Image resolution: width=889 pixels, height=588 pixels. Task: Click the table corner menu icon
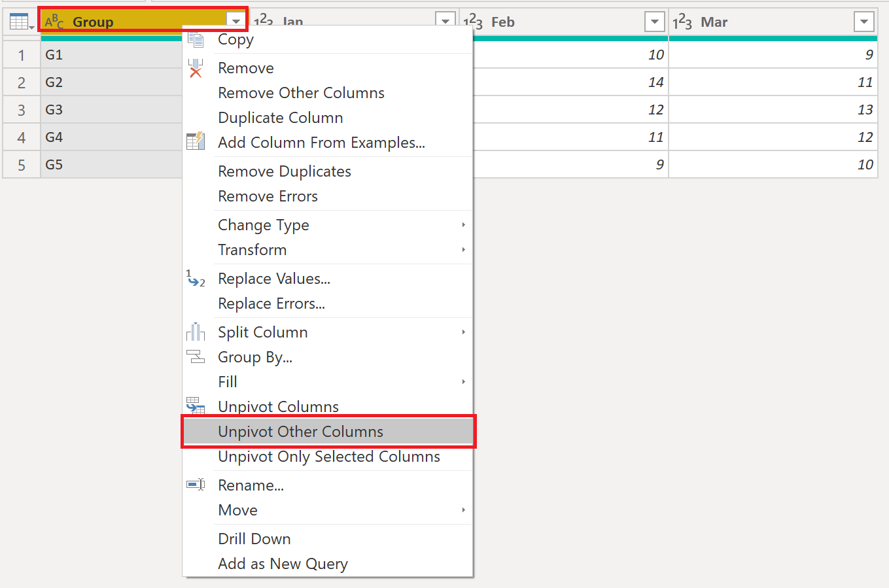tap(22, 22)
